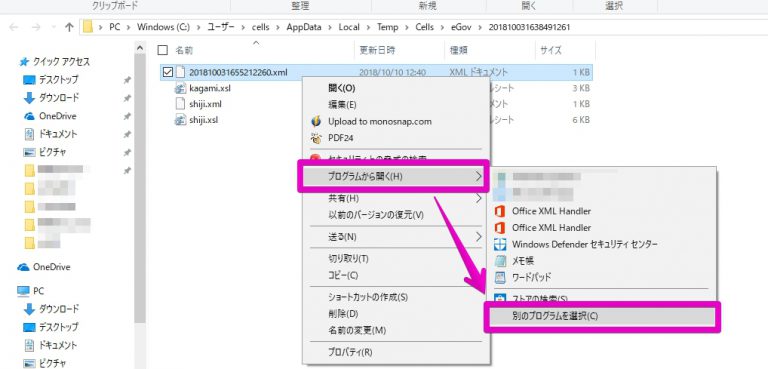Expand the 共有(H) submenu arrow
The width and height of the screenshot is (768, 369).
[479, 198]
